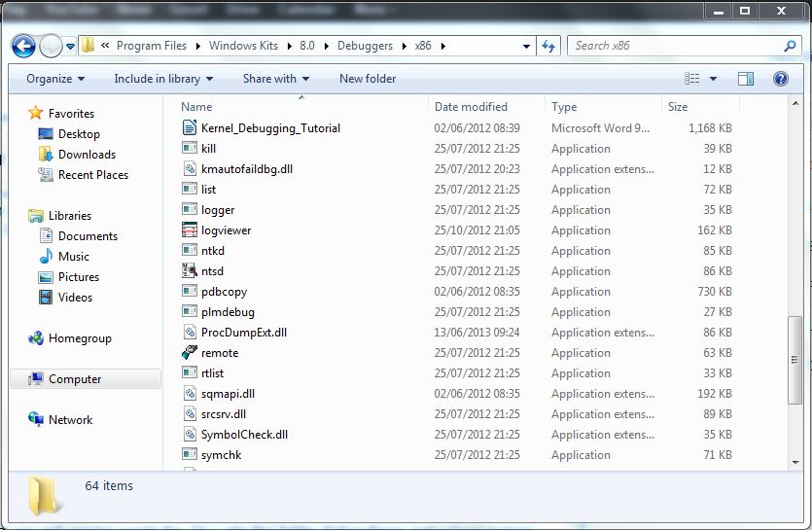The width and height of the screenshot is (812, 530).
Task: Open the Share with menu
Action: click(x=276, y=79)
